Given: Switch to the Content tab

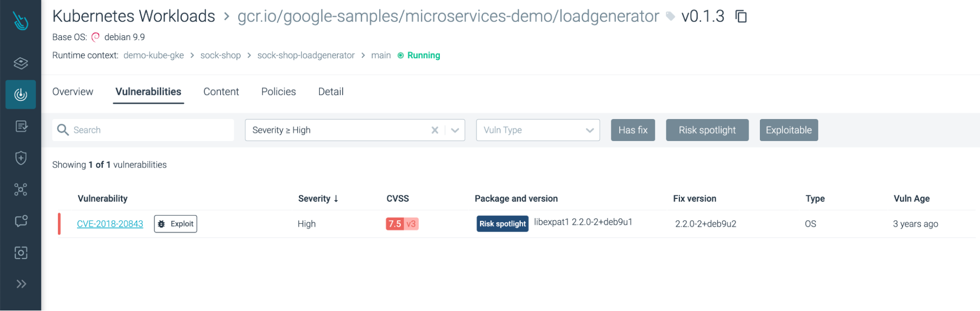Looking at the screenshot, I should click(x=221, y=92).
